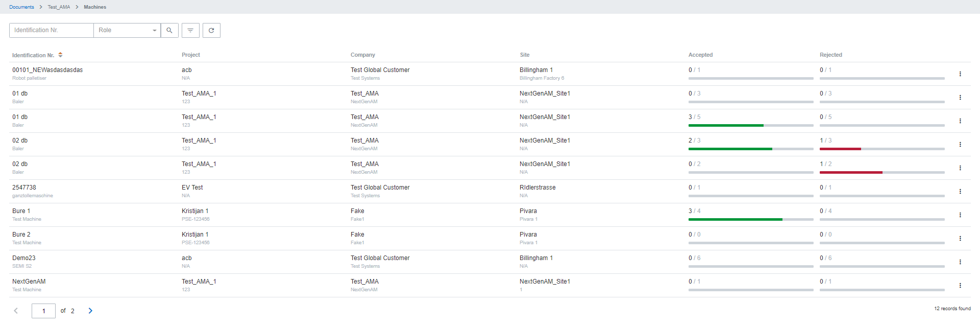Click the Accepted column header
The width and height of the screenshot is (980, 326).
(x=700, y=55)
